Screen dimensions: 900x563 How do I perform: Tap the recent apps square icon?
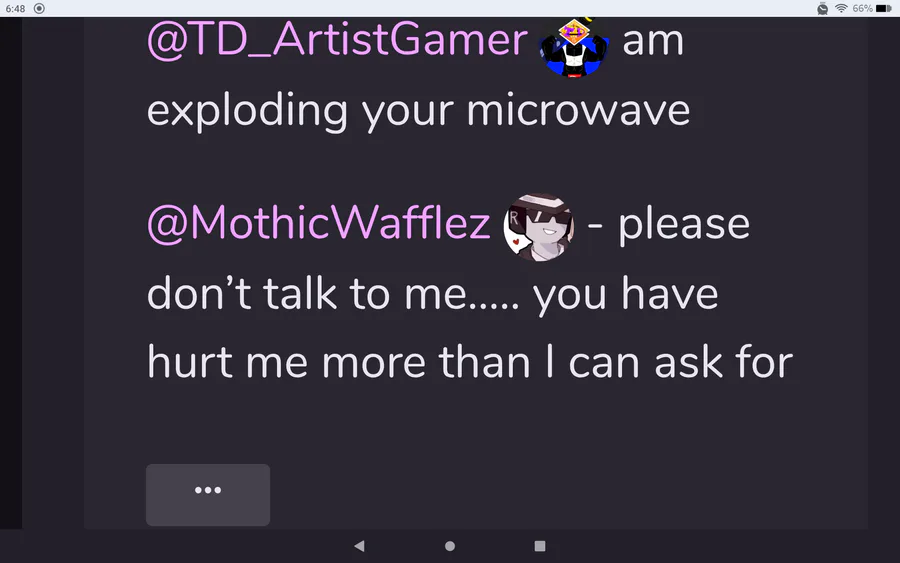540,546
